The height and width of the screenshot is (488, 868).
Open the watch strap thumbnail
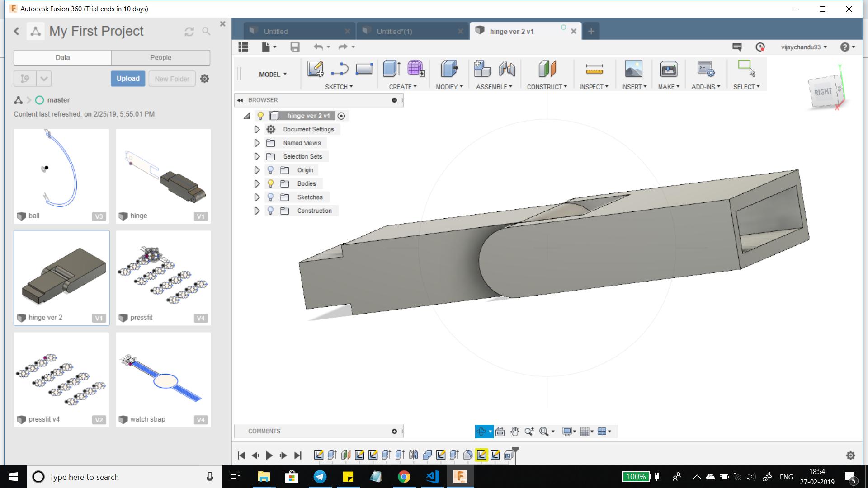tap(163, 375)
